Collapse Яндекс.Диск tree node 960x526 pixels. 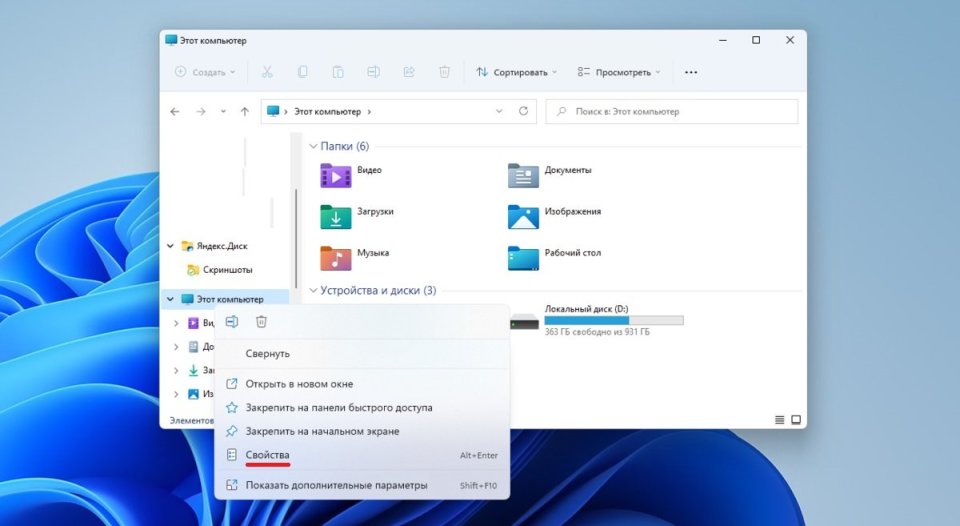tap(171, 246)
